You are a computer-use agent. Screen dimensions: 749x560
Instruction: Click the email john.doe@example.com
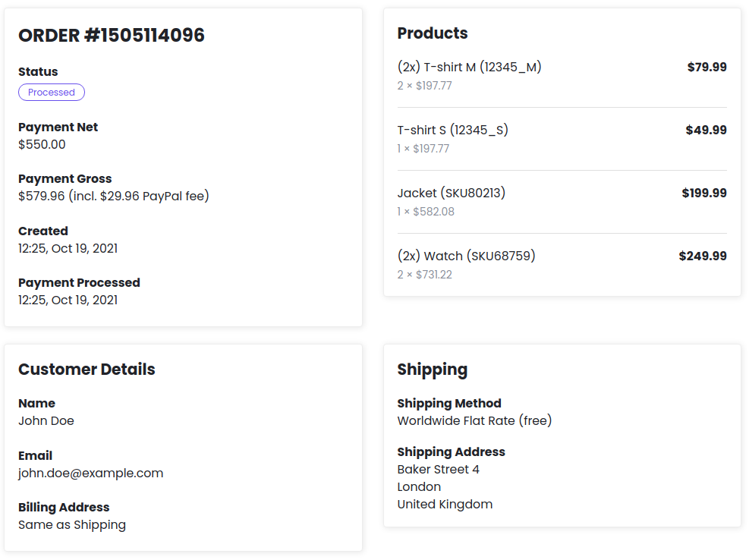click(x=91, y=473)
